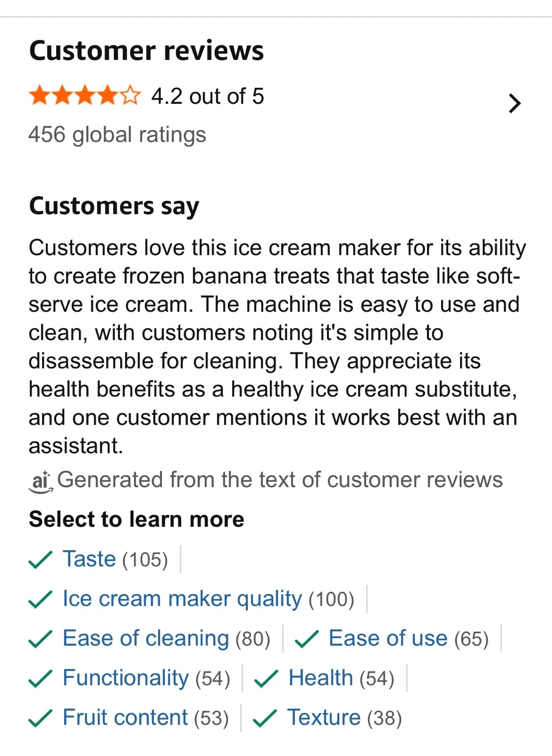Tap the orange star rating graphic

click(x=85, y=97)
